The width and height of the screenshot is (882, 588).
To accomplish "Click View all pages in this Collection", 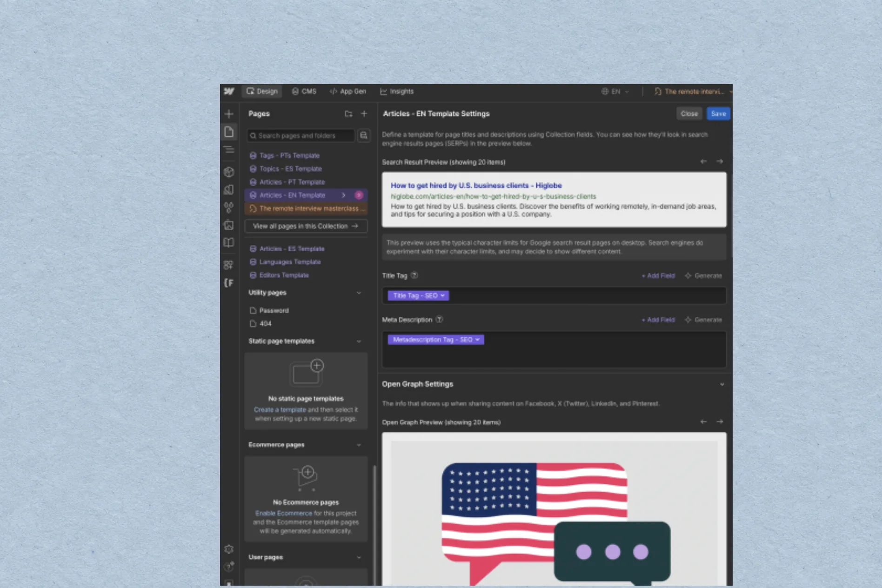I will click(x=306, y=226).
